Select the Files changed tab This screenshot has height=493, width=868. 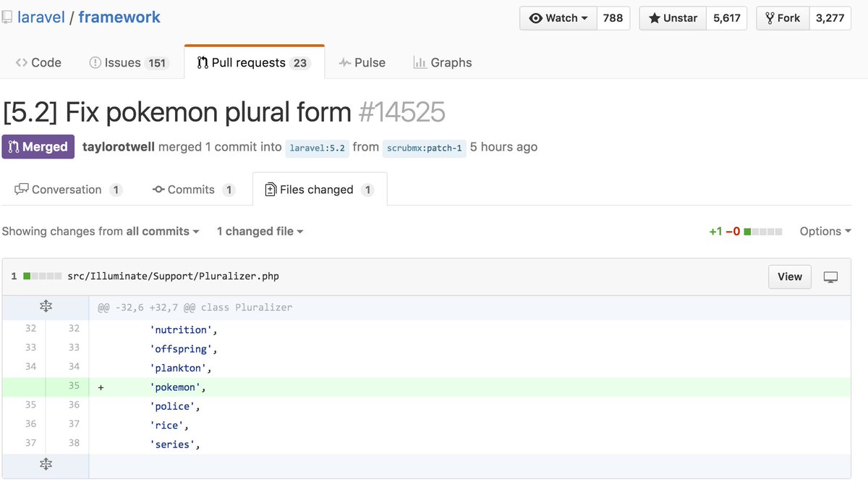click(320, 190)
